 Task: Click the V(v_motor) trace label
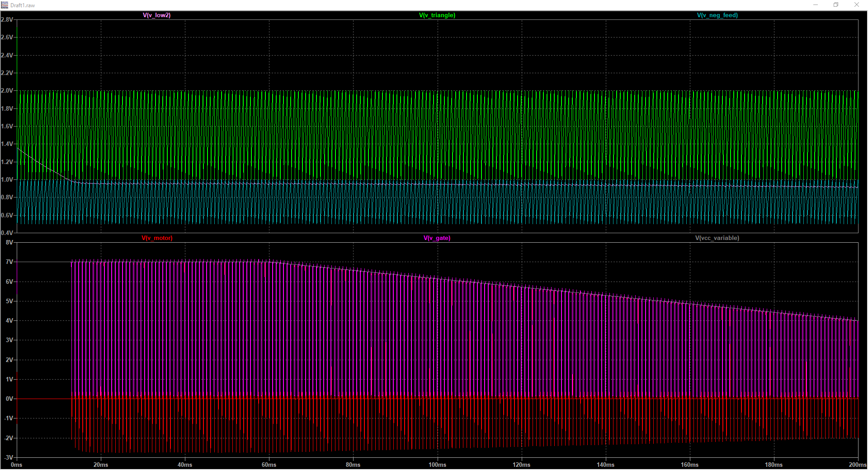coord(157,238)
